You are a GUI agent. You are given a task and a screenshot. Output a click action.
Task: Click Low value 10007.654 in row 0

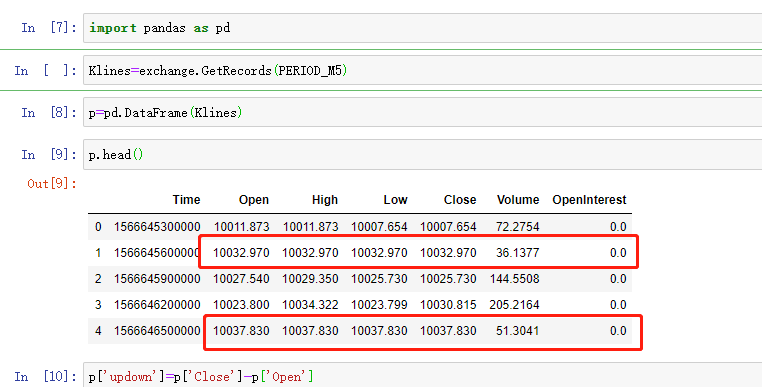tap(380, 227)
